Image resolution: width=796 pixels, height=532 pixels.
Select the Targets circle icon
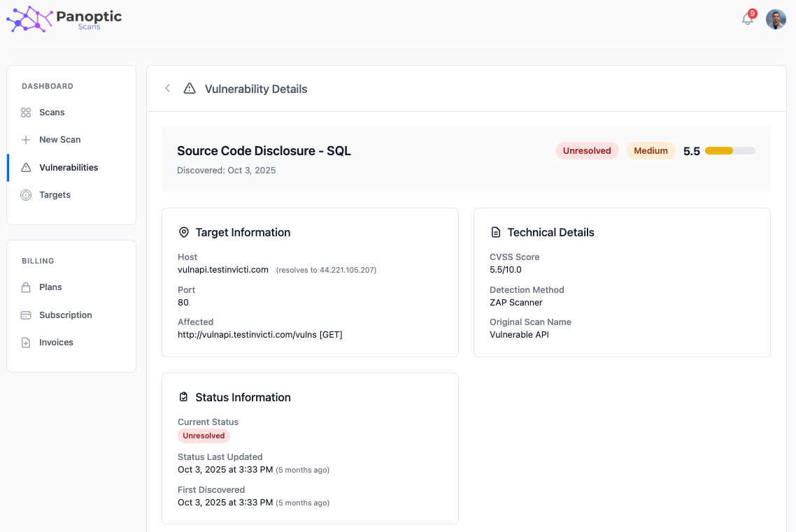[26, 194]
